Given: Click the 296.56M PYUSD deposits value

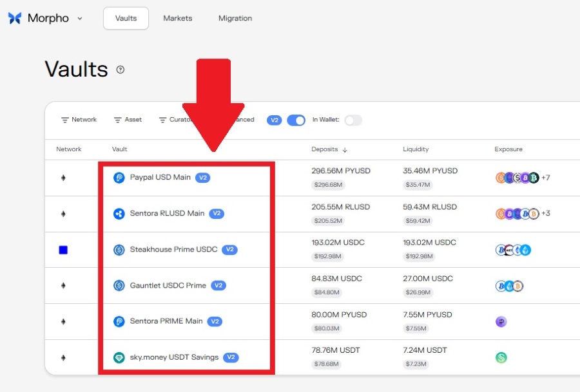Looking at the screenshot, I should 341,171.
